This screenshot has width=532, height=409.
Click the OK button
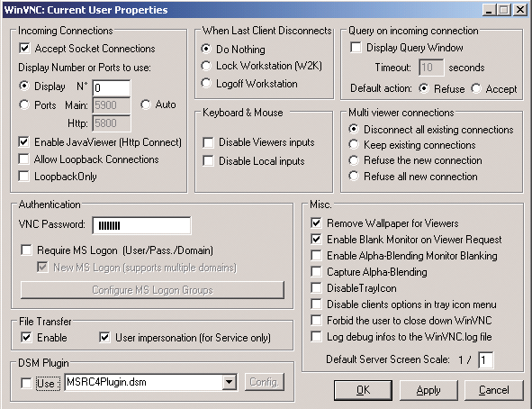point(363,390)
